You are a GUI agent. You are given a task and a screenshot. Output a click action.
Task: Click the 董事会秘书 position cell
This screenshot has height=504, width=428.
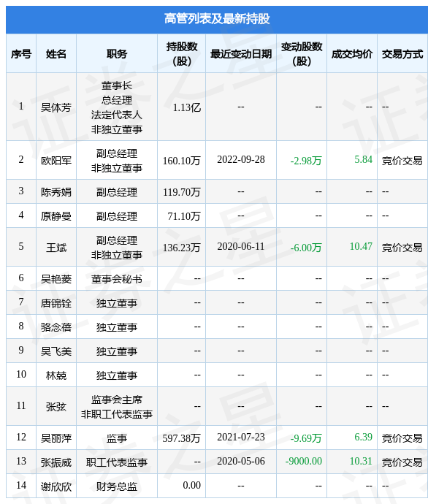click(117, 279)
